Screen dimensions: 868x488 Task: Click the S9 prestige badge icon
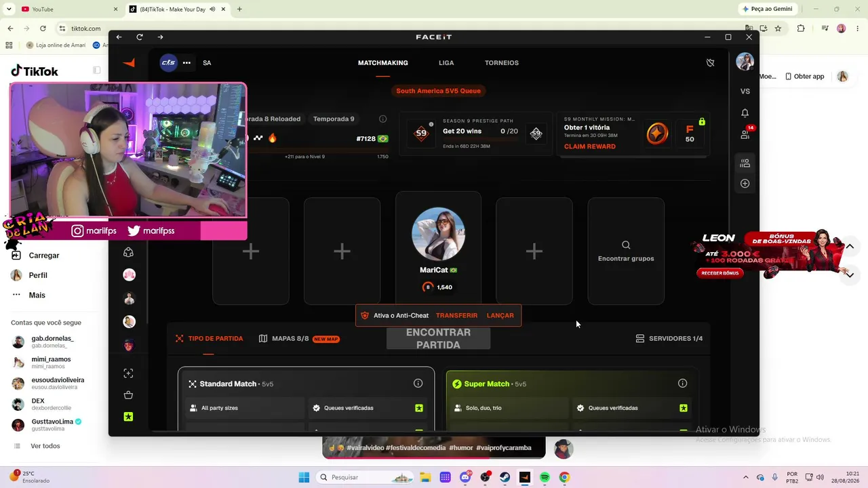pos(421,134)
